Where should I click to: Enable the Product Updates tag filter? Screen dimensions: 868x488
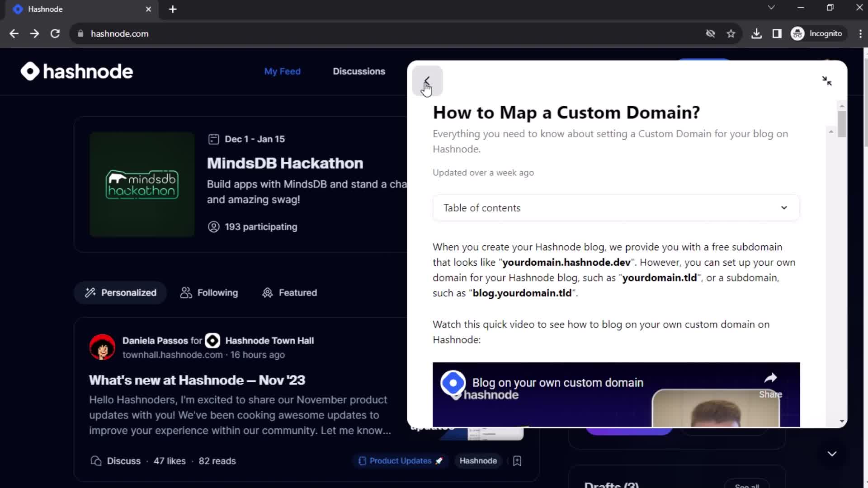pos(400,460)
